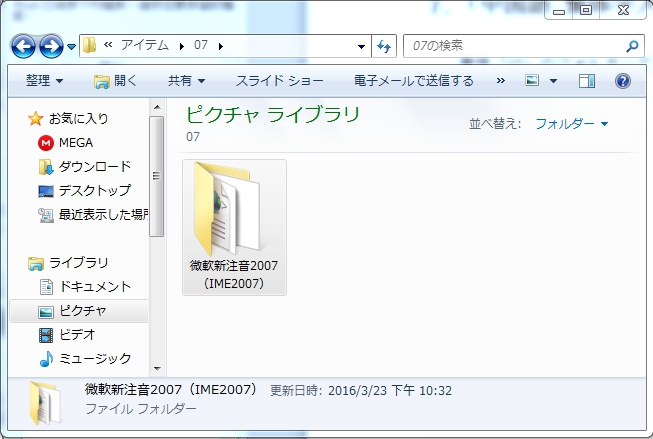Show more toolbar commands via » chevron
Viewport: 653px width, 439px height.
click(x=501, y=80)
